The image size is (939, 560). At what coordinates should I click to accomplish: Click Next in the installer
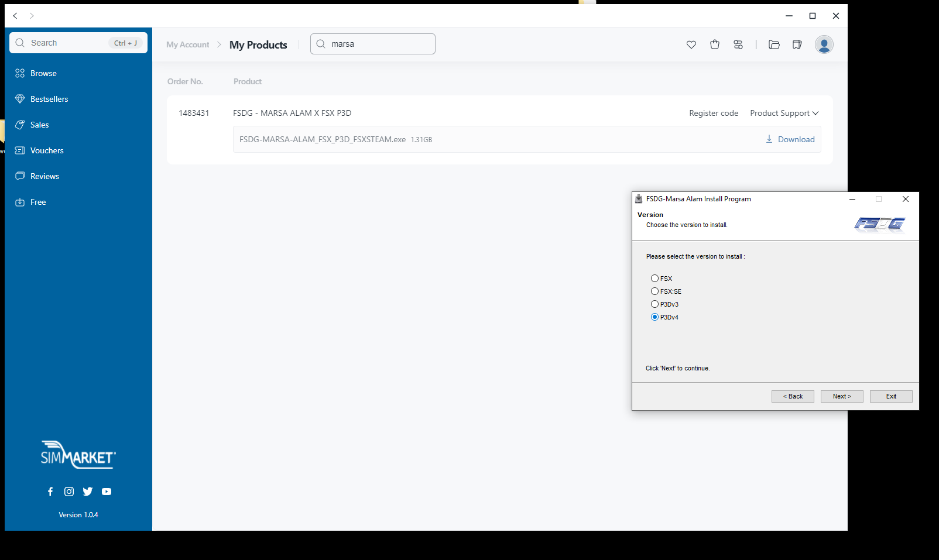(841, 396)
